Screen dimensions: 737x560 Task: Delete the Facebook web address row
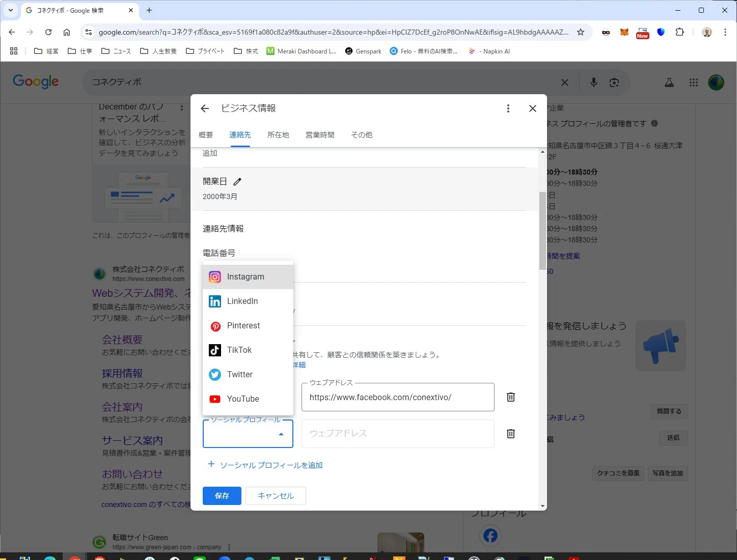pyautogui.click(x=511, y=397)
